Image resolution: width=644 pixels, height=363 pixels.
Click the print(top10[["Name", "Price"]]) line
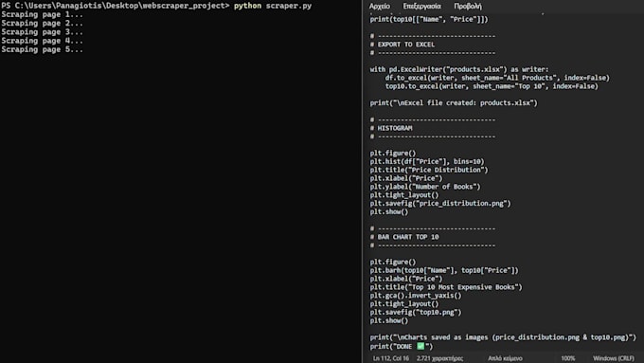tap(429, 19)
